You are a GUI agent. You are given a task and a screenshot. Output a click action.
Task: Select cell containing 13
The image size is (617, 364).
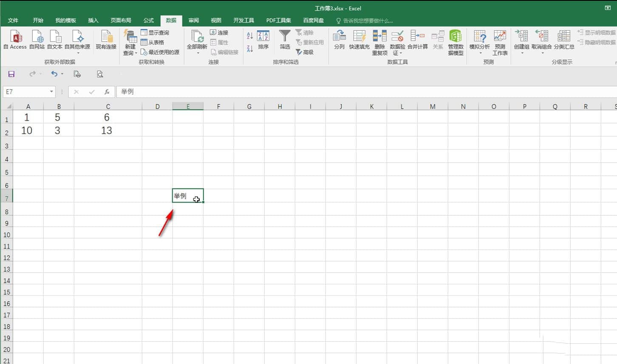click(108, 130)
